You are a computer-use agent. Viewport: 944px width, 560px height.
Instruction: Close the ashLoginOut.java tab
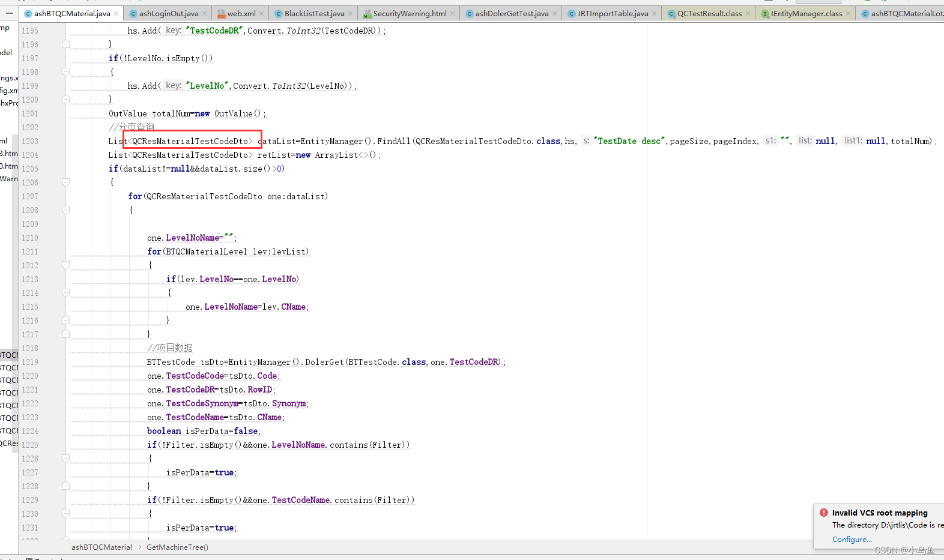tap(205, 13)
